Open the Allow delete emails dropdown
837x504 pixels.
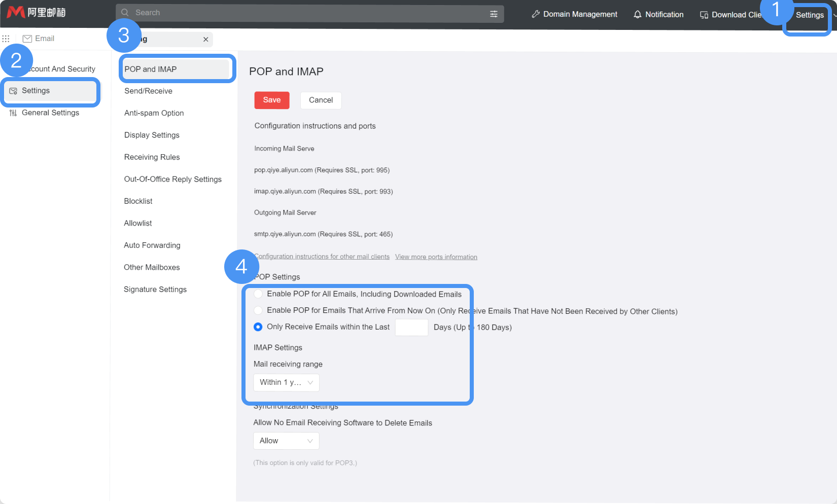(286, 441)
